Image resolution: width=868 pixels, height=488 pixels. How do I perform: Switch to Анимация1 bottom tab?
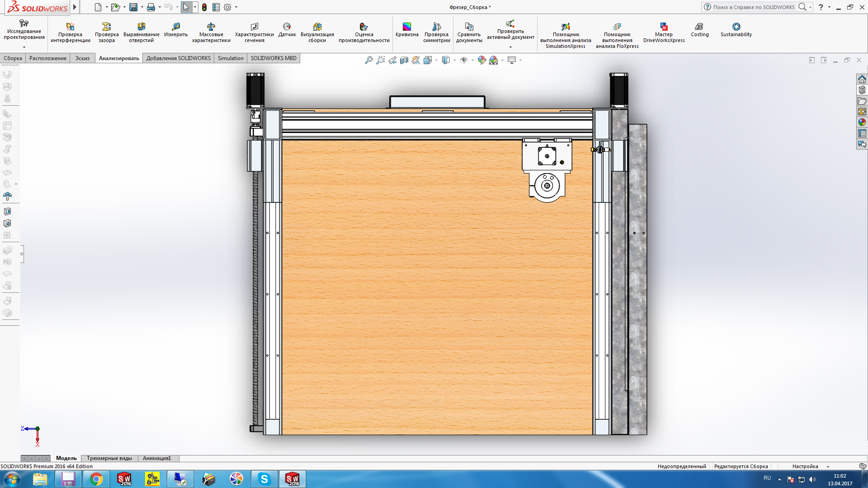point(156,458)
